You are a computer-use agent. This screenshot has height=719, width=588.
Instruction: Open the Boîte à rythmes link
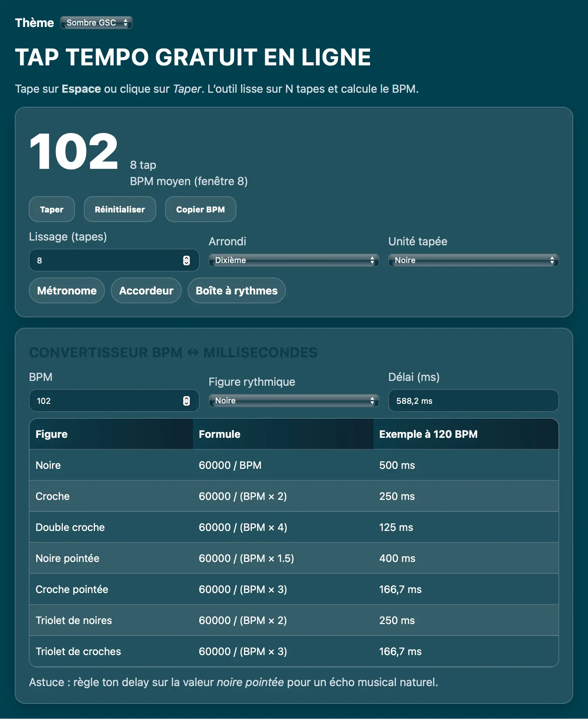coord(236,291)
